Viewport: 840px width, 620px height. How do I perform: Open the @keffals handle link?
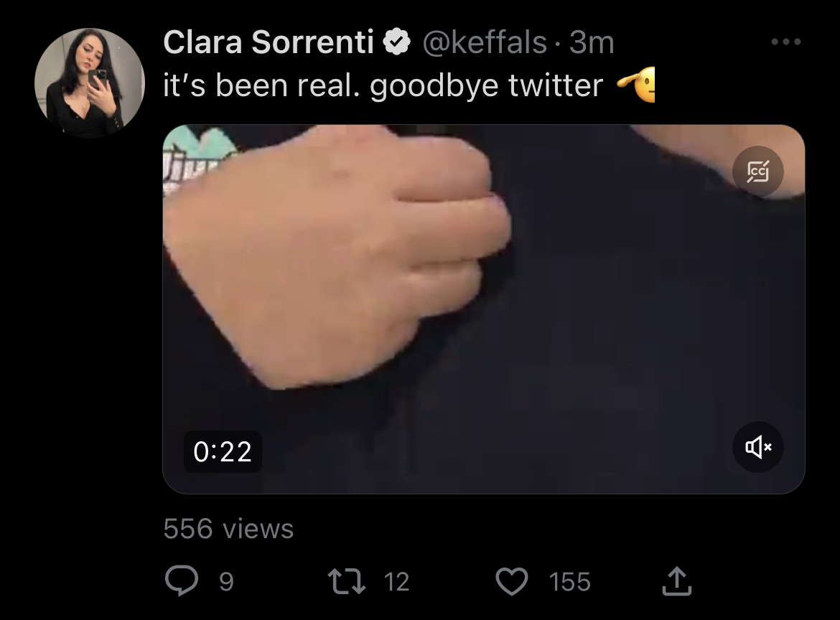(485, 42)
